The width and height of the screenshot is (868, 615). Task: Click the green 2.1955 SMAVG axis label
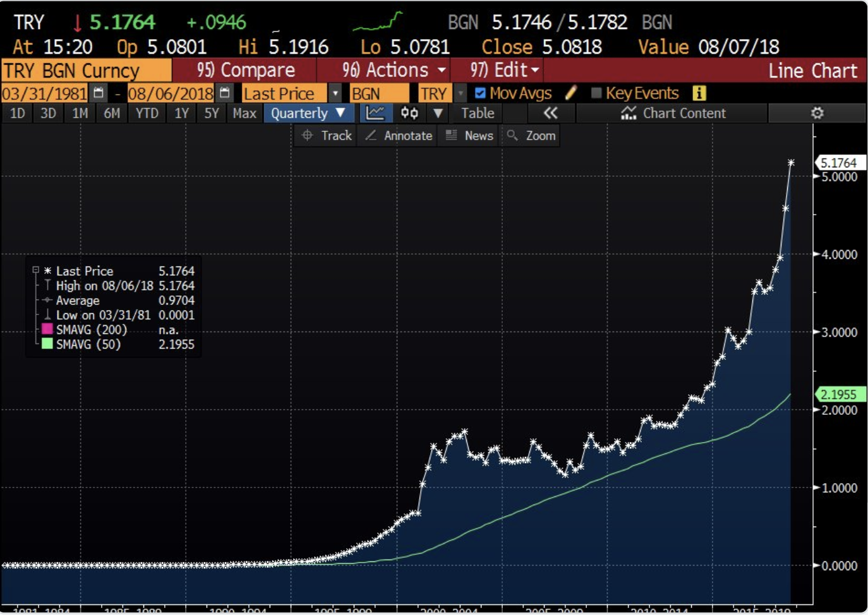point(840,395)
